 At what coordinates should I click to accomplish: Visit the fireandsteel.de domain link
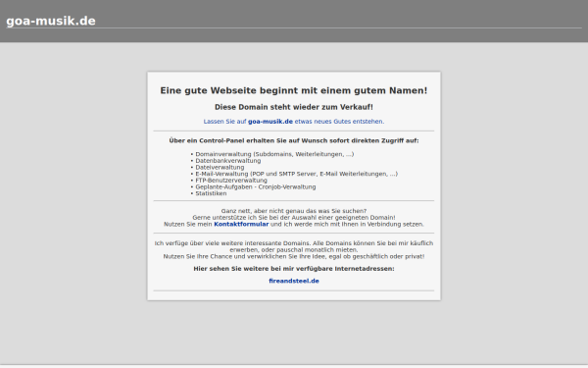[294, 281]
